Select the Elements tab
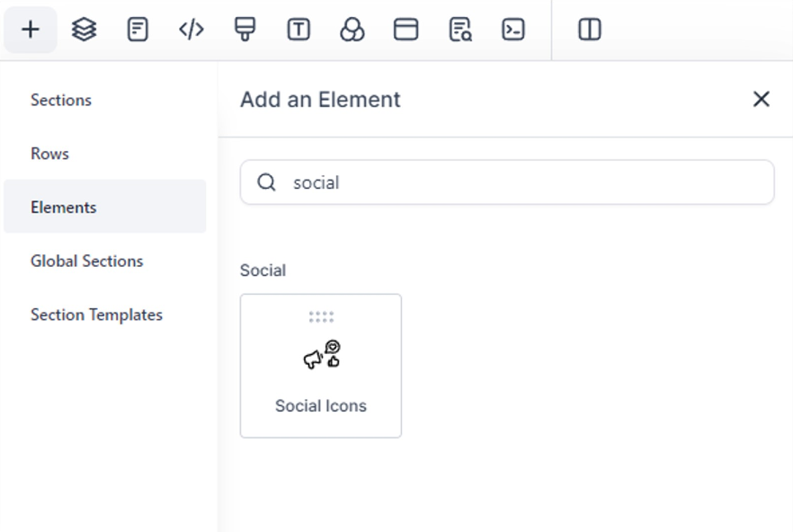Viewport: 793px width, 532px height. (x=104, y=207)
